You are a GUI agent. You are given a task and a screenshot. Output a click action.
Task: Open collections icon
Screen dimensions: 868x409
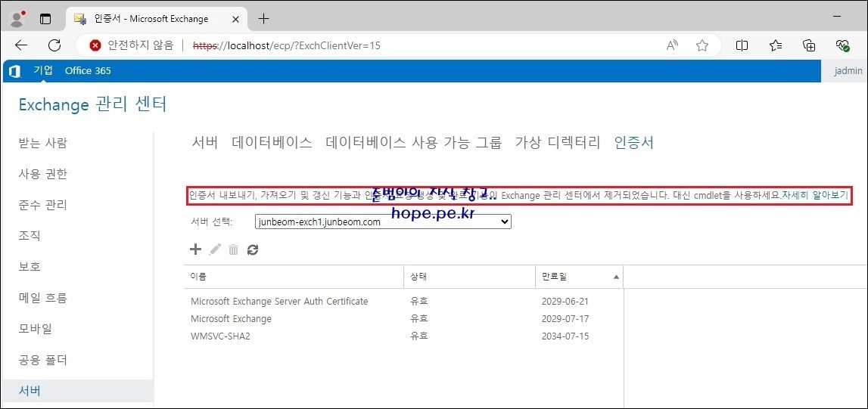pyautogui.click(x=809, y=45)
